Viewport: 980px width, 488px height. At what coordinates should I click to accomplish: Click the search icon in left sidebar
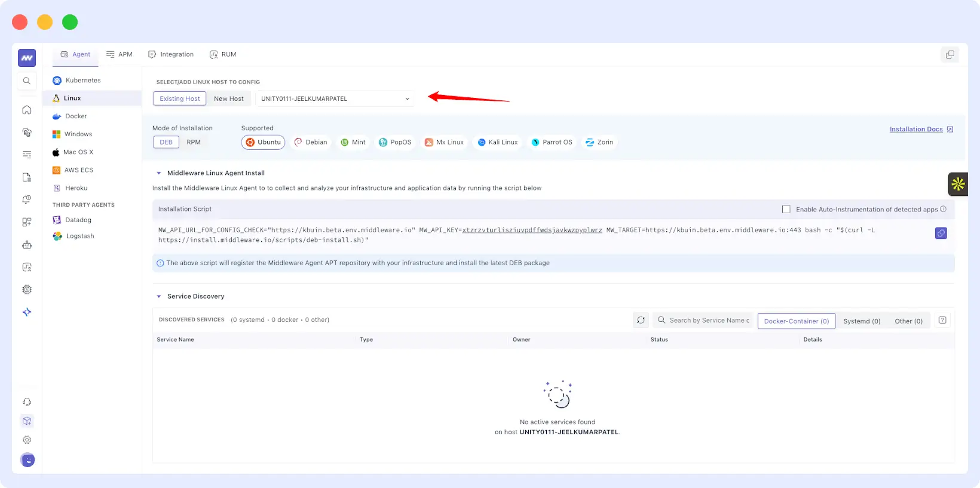[x=27, y=81]
